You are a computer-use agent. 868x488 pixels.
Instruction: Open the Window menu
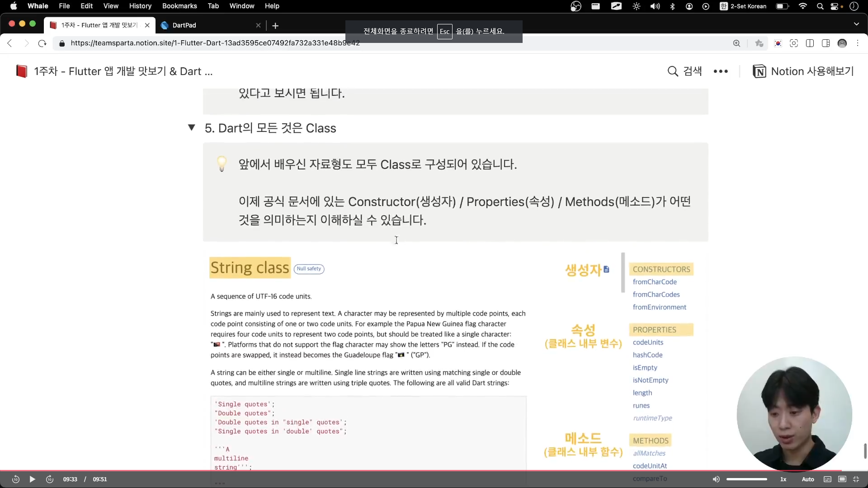(242, 6)
